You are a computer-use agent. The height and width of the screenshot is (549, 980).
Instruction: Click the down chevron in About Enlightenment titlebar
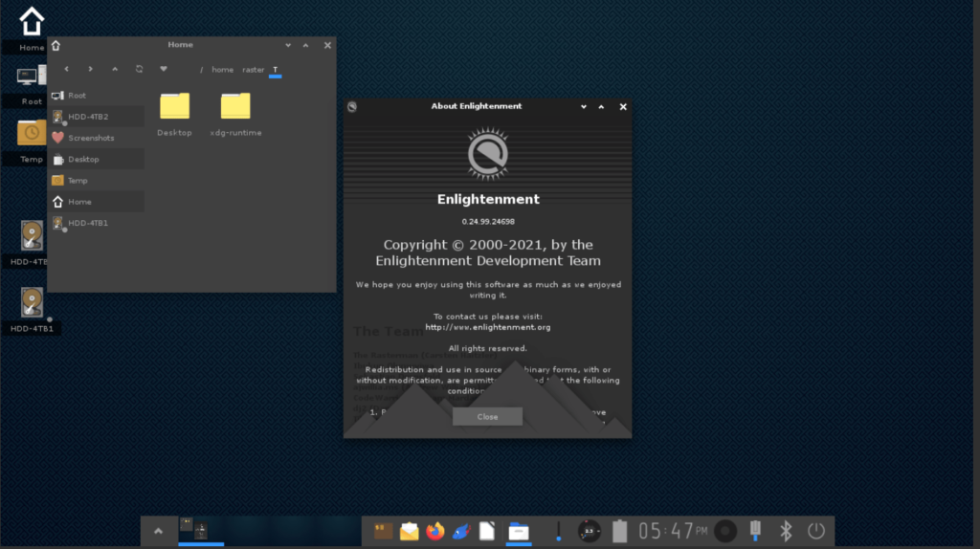click(584, 107)
